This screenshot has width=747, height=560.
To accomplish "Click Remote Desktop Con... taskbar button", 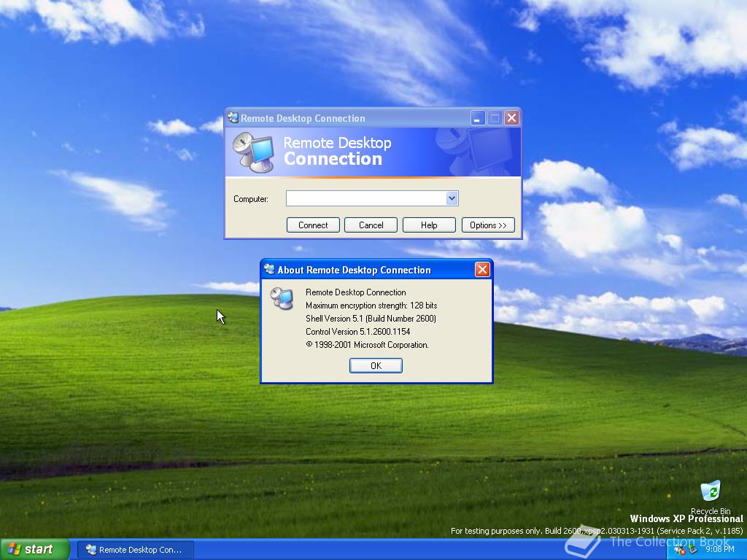I will coord(135,550).
